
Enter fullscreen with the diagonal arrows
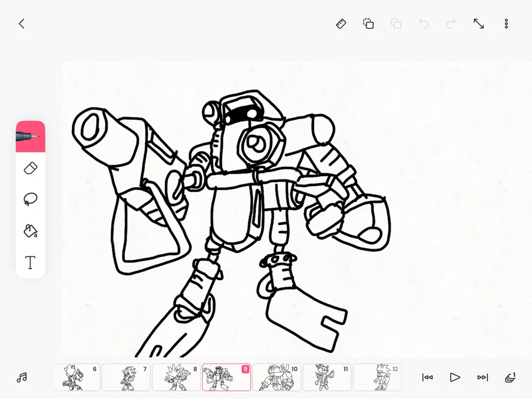coord(479,24)
